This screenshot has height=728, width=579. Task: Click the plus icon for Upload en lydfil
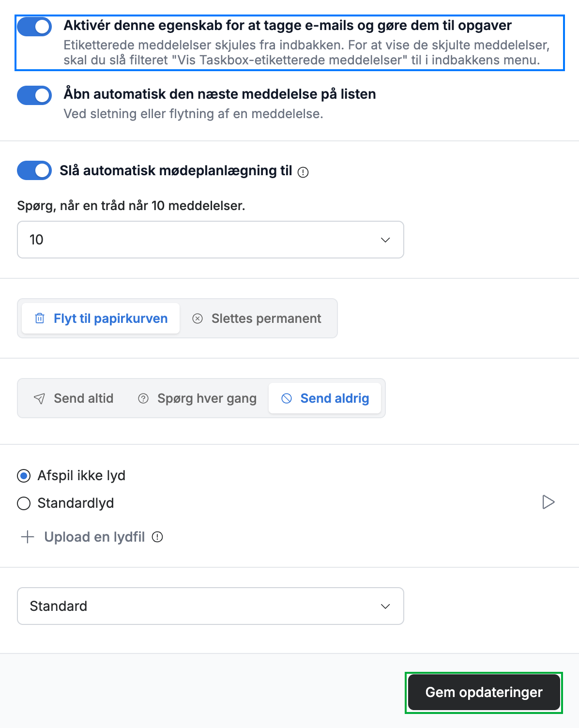(x=28, y=537)
